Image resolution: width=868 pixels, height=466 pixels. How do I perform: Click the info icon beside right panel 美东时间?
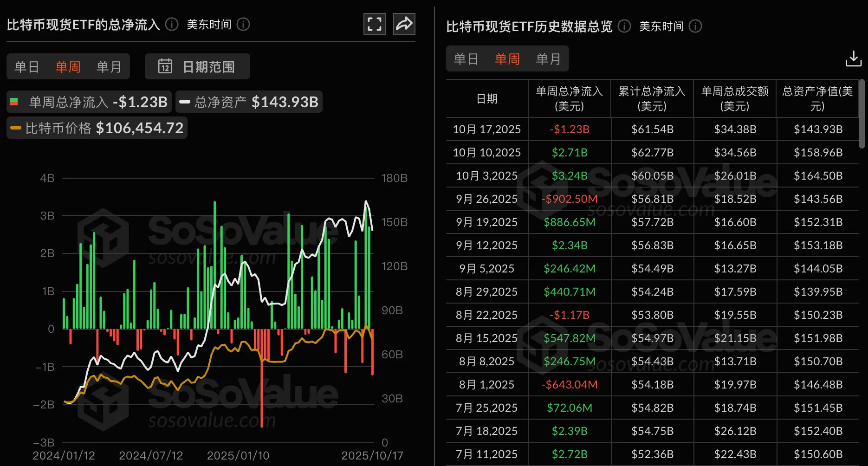[695, 27]
